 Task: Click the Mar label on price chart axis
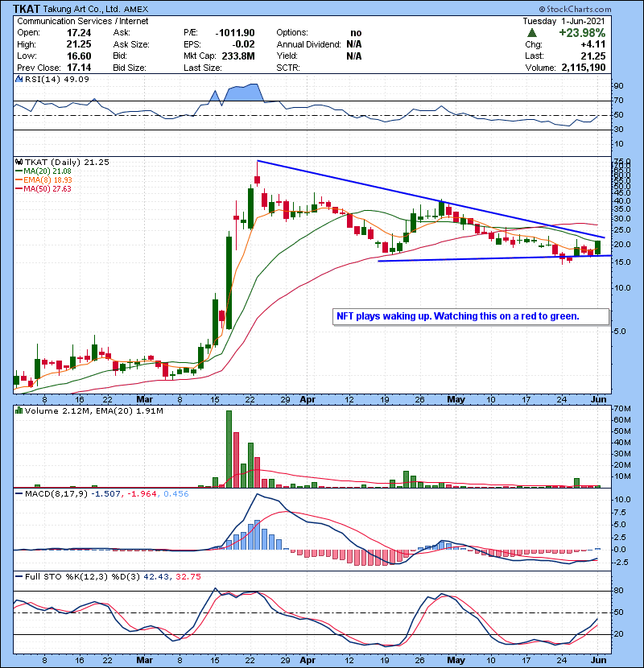point(144,400)
